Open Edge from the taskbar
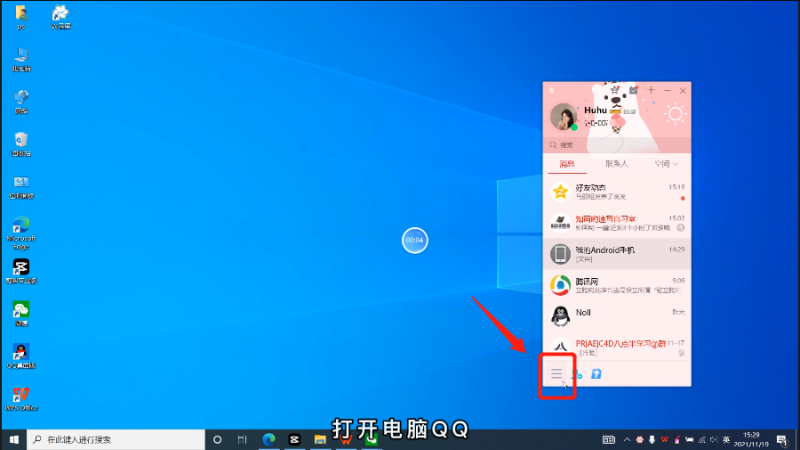 click(269, 439)
